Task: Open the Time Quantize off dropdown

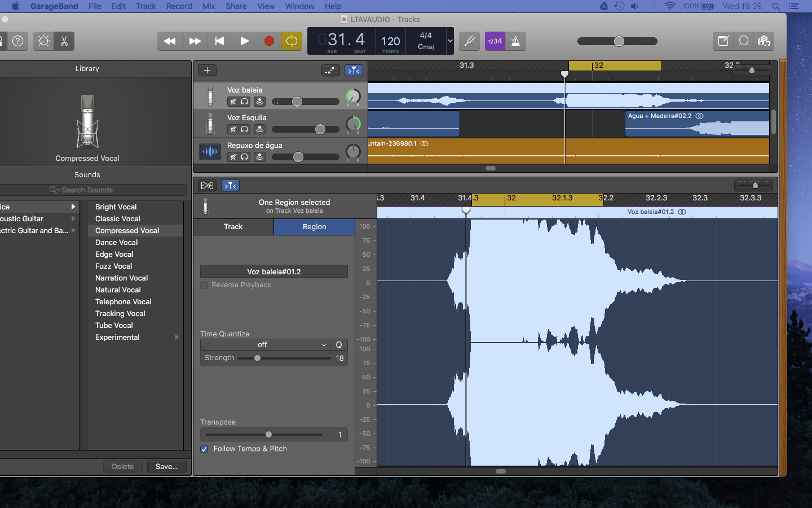Action: click(265, 345)
